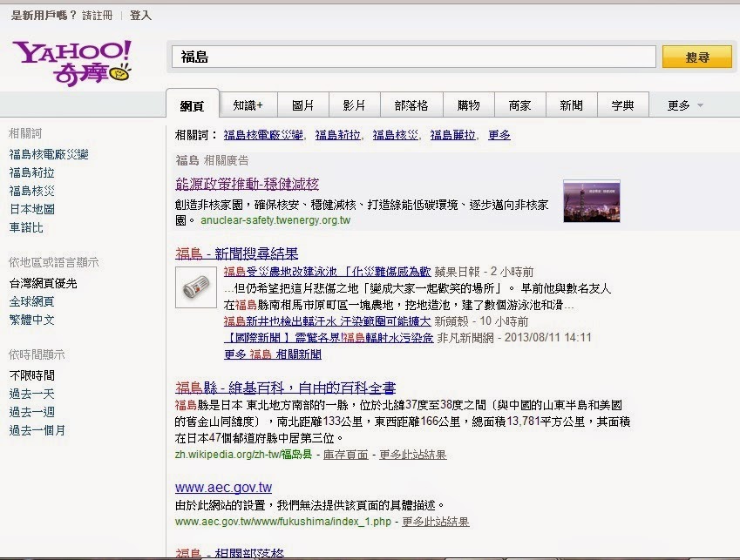Click the 請註冊 sign-up link
The image size is (740, 560).
[98, 16]
